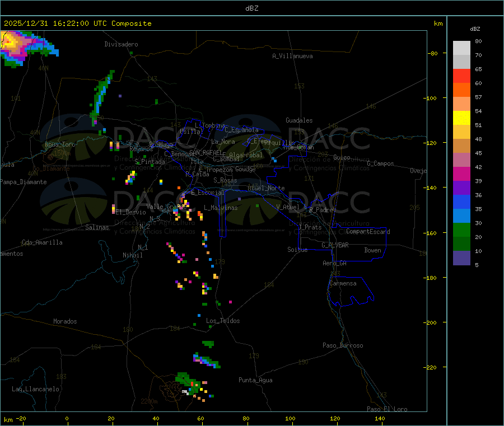Click the C_Española label

[x=242, y=130]
